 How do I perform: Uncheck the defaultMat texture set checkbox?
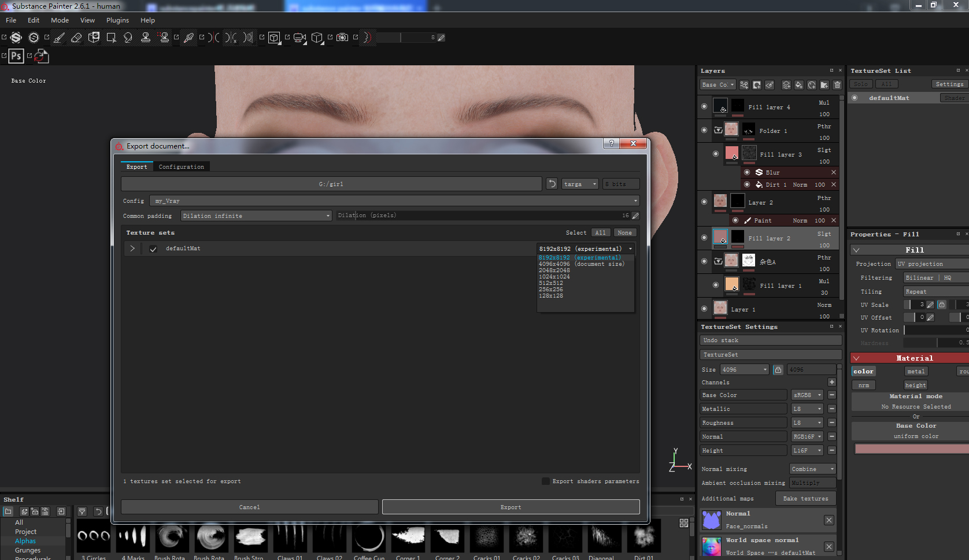tap(153, 249)
